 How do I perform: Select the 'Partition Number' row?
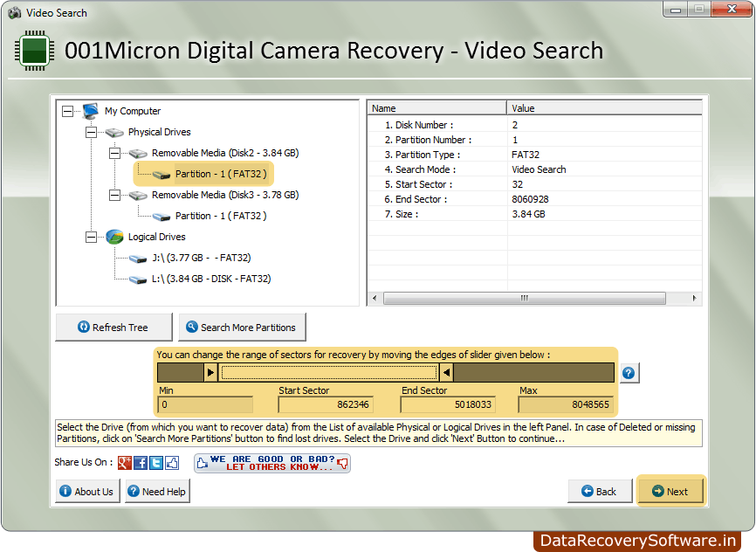tap(534, 140)
